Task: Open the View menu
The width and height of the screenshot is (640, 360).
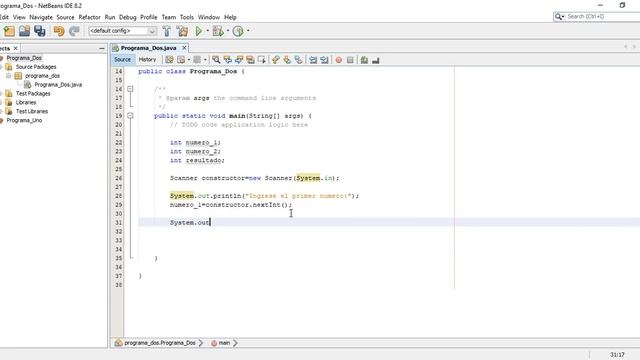Action: [x=19, y=17]
